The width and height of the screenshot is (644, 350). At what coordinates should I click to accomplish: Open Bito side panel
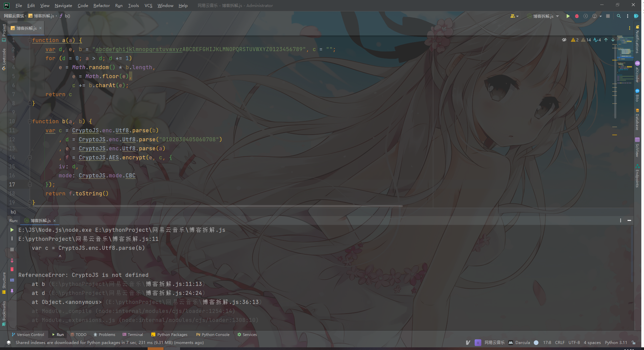pyautogui.click(x=637, y=96)
